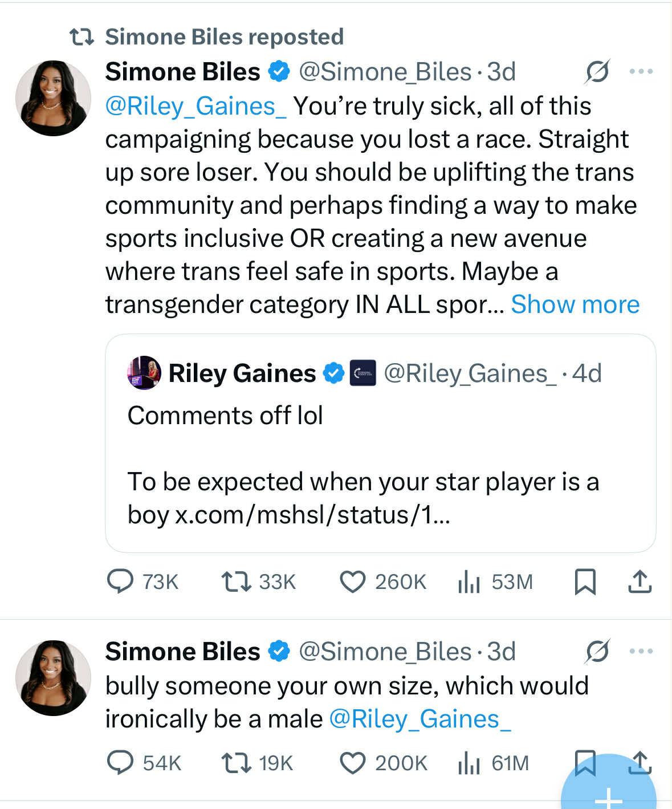Click the quoted Riley Gaines tweet avatar
The image size is (672, 809).
pyautogui.click(x=144, y=373)
